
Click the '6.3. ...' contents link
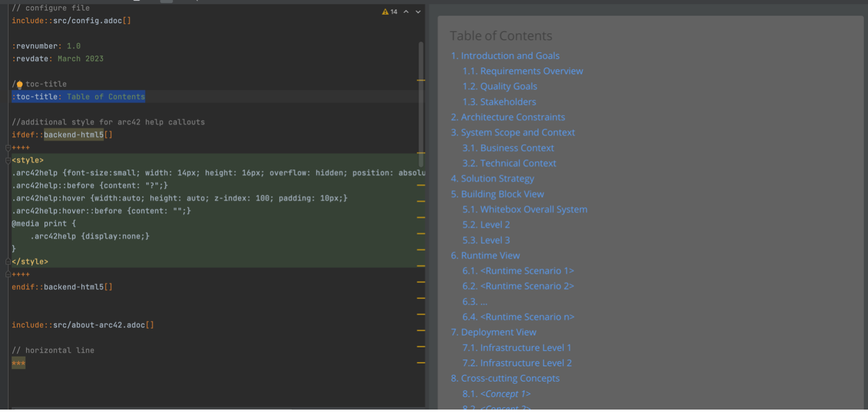click(x=475, y=302)
